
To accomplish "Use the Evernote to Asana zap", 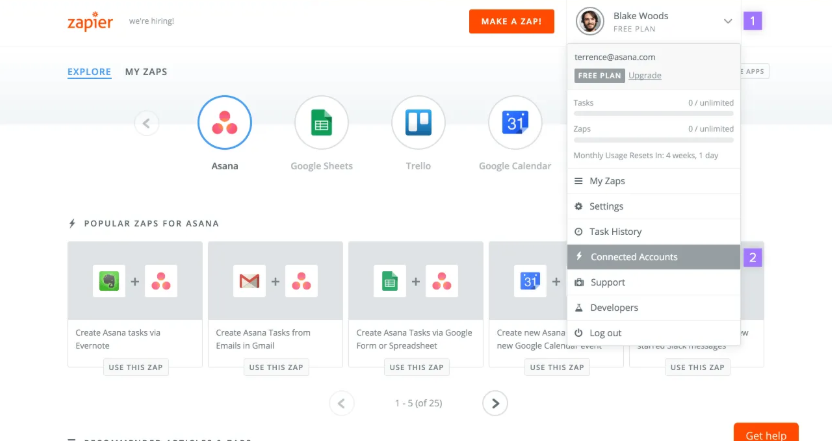I will click(x=136, y=367).
